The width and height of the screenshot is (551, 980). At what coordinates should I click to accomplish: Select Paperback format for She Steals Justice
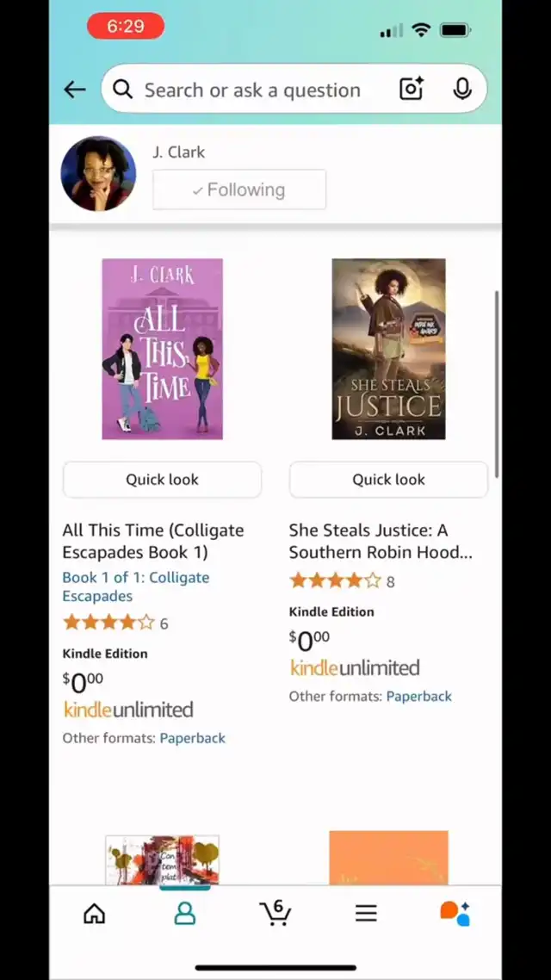point(419,697)
